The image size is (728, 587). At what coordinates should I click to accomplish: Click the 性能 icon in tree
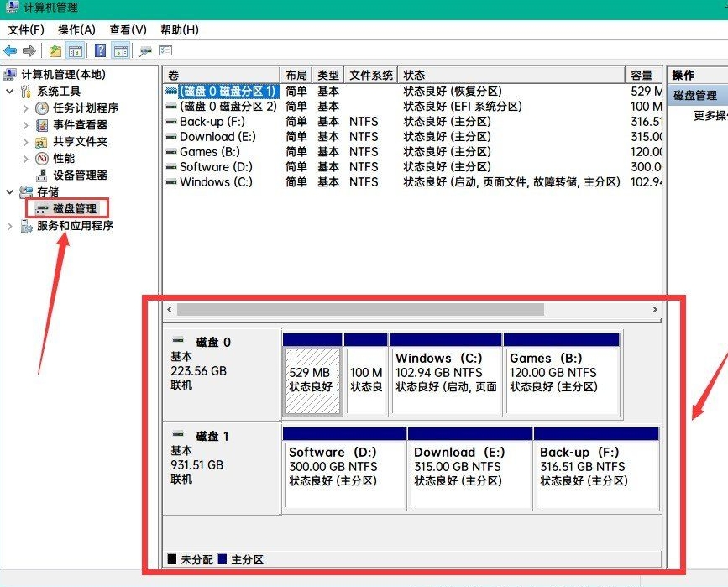[42, 159]
